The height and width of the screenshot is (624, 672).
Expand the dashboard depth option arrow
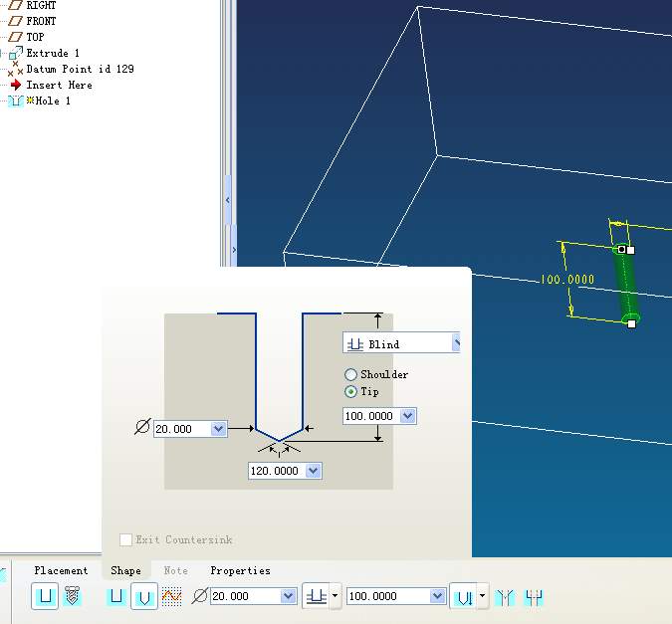(x=336, y=596)
